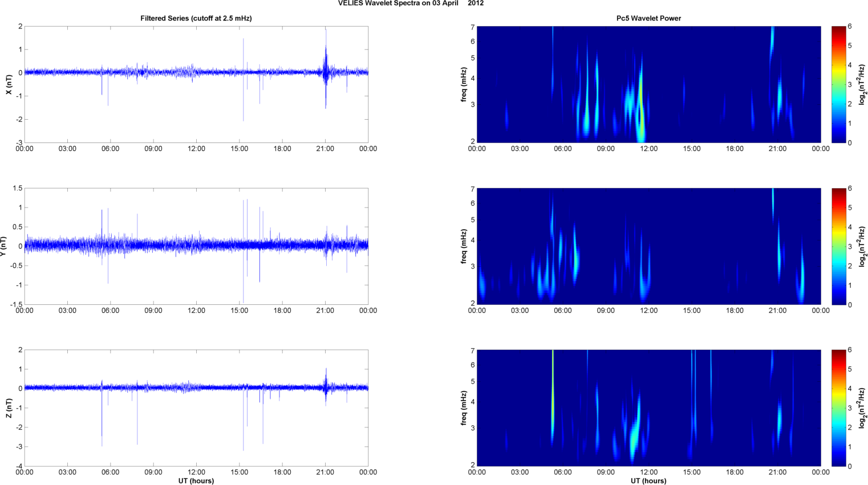Click "freq (mHz)" label of the X wavelet spectrogram
Image resolution: width=868 pixels, height=485 pixels.
[x=464, y=84]
